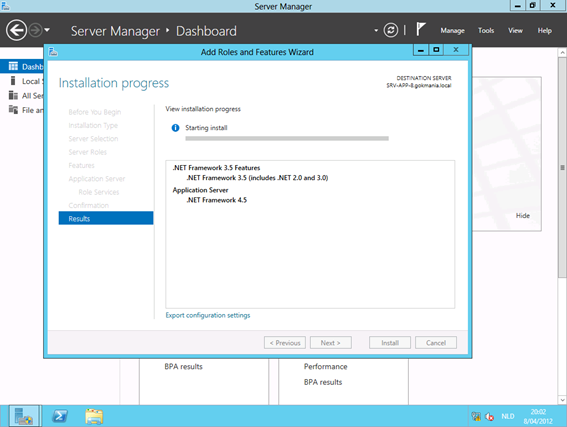
Task: Click the All Servers icon in the sidebar
Action: pos(13,95)
